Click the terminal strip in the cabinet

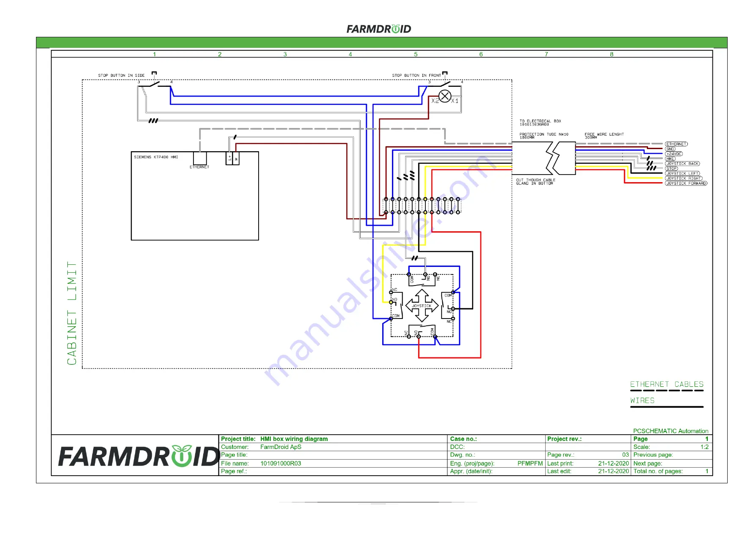[x=422, y=205]
